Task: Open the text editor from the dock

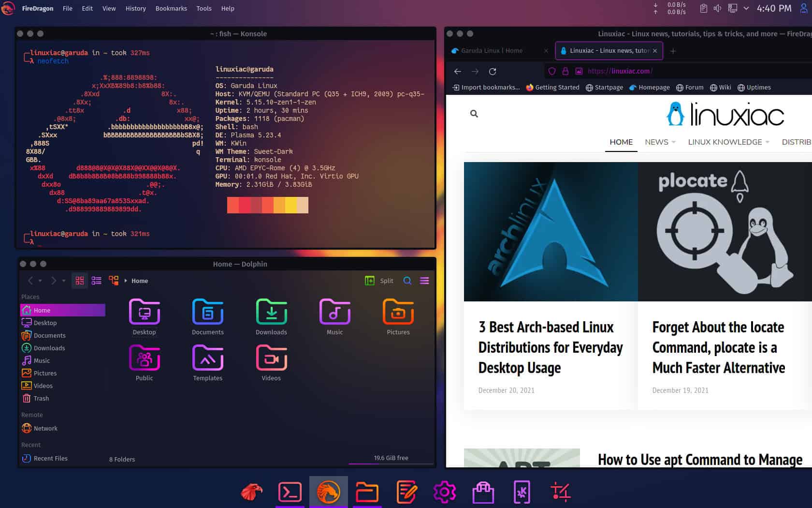Action: (x=406, y=492)
